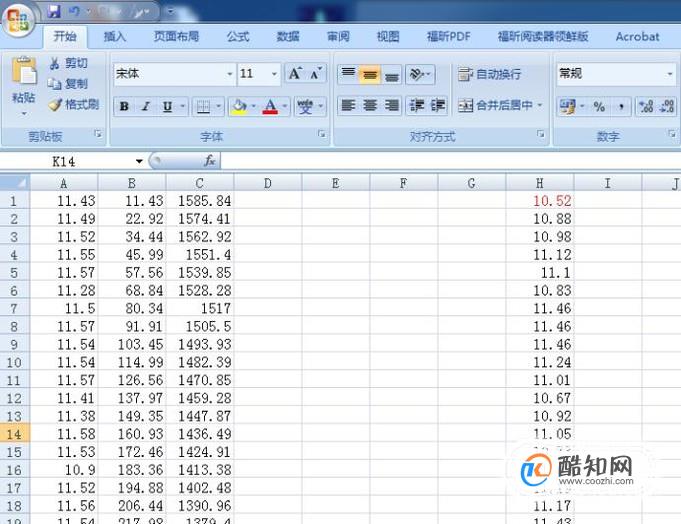Viewport: 681px width, 524px height.
Task: Click the Paste (粘贴) clipboard icon
Action: pyautogui.click(x=24, y=70)
